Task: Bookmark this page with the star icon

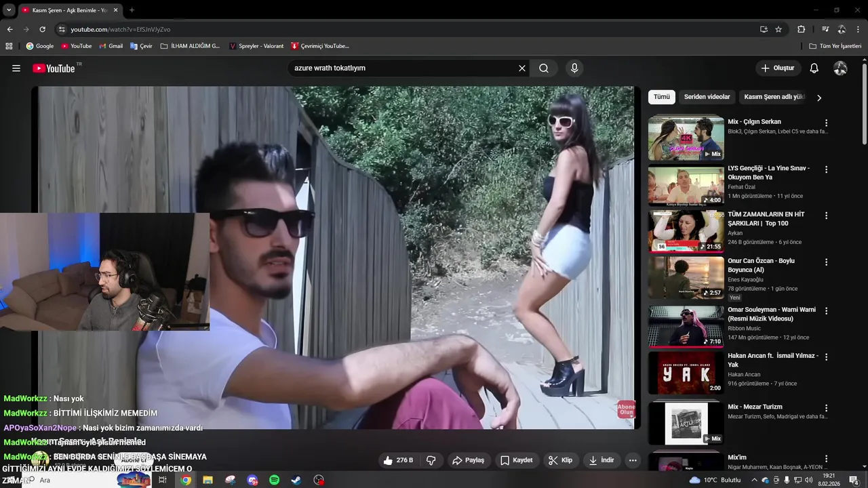Action: [x=778, y=29]
